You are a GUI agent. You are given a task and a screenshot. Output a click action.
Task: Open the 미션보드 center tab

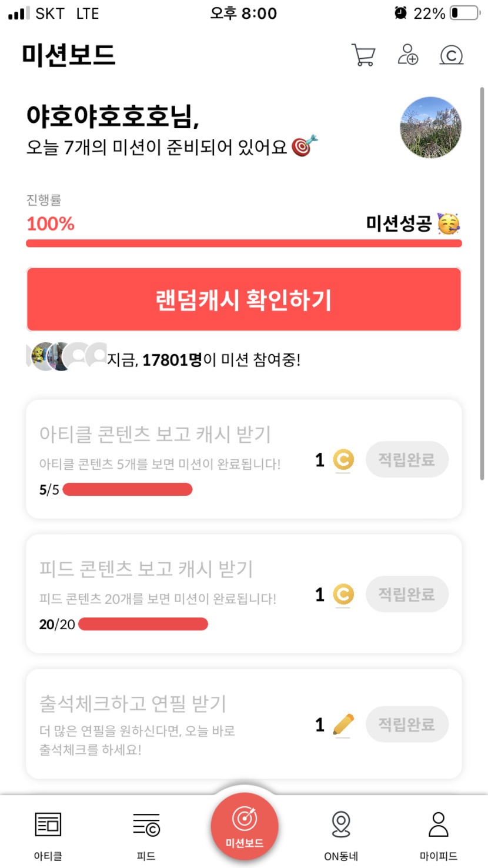(x=244, y=827)
